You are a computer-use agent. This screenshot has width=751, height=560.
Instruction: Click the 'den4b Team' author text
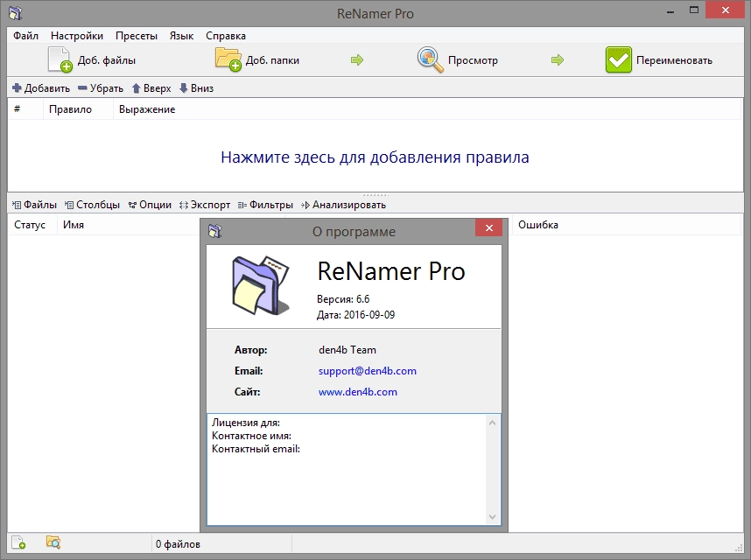[x=347, y=350]
